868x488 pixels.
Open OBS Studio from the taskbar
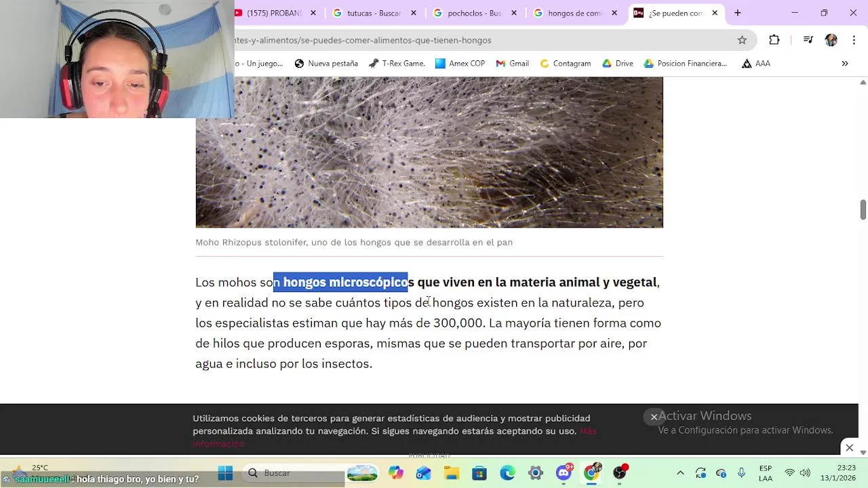[x=620, y=472]
